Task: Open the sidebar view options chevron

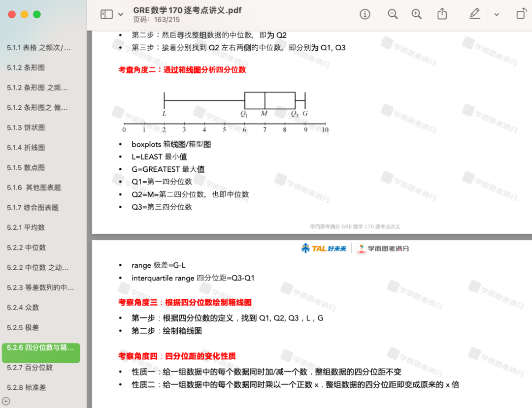Action: tap(121, 15)
